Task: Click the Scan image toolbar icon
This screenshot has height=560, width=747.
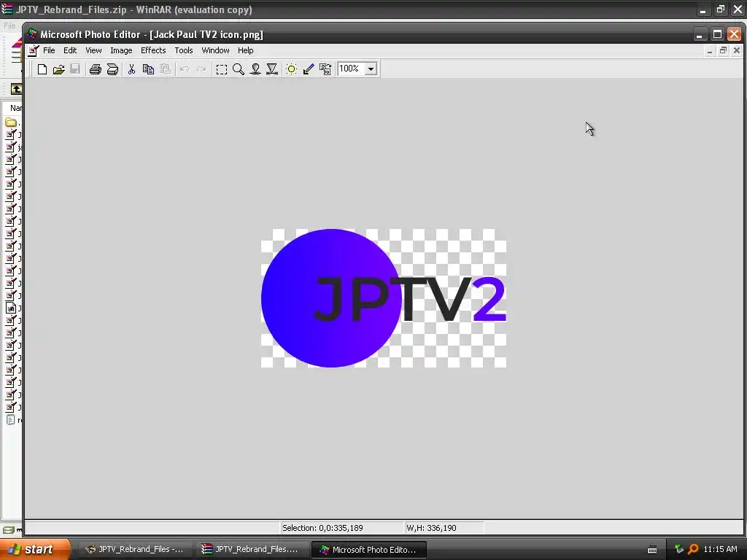Action: (x=112, y=69)
